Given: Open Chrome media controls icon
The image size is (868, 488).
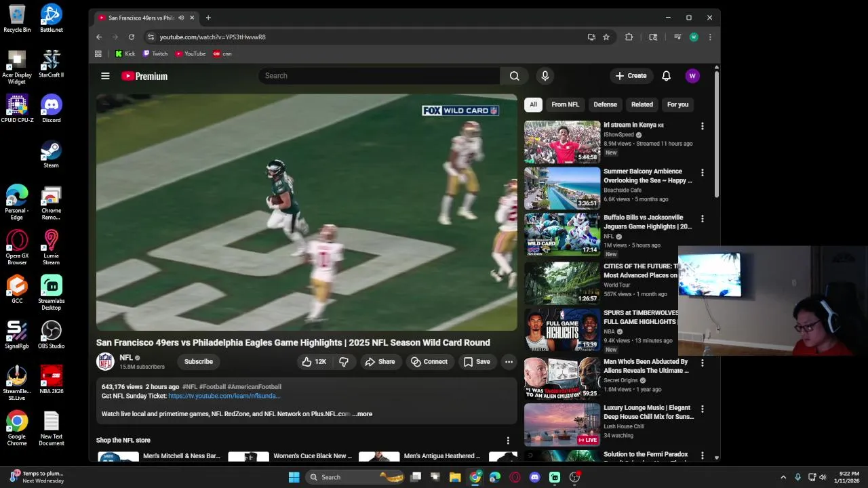Looking at the screenshot, I should pos(677,37).
